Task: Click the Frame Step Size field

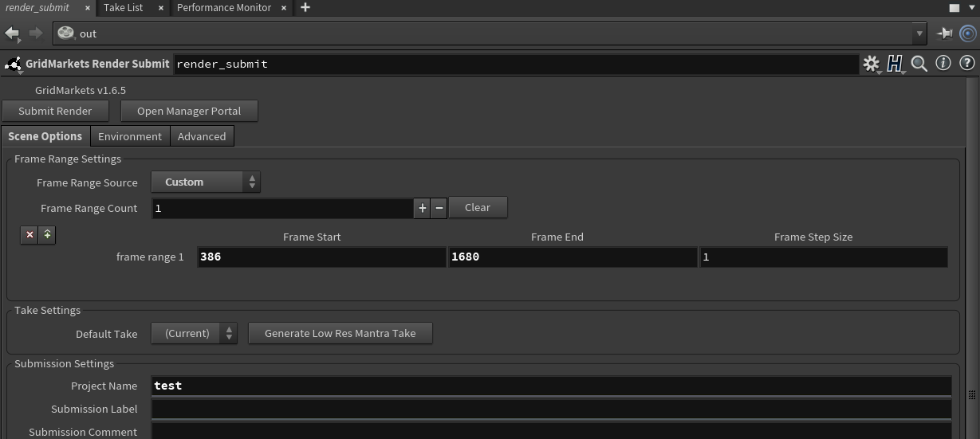Action: pos(824,257)
